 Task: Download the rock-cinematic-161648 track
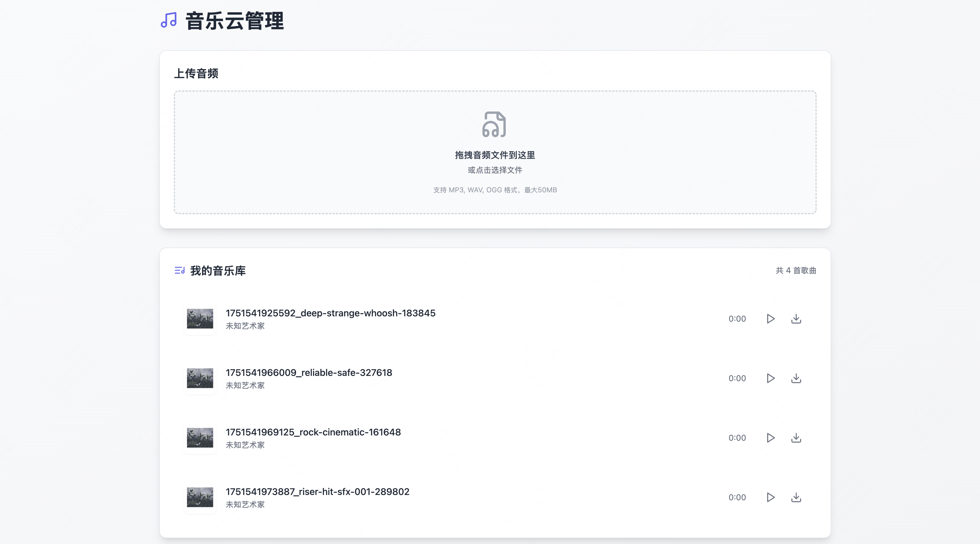[796, 438]
